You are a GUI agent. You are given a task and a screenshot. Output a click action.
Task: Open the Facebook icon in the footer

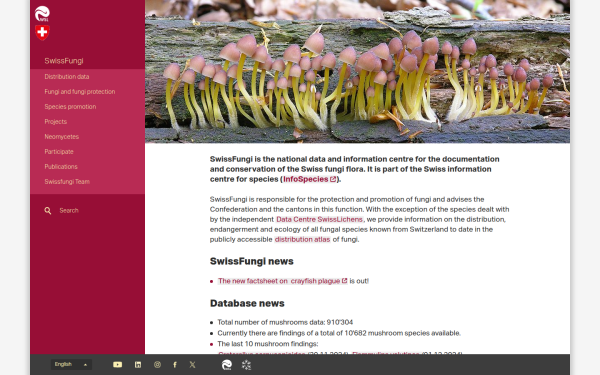tap(175, 365)
